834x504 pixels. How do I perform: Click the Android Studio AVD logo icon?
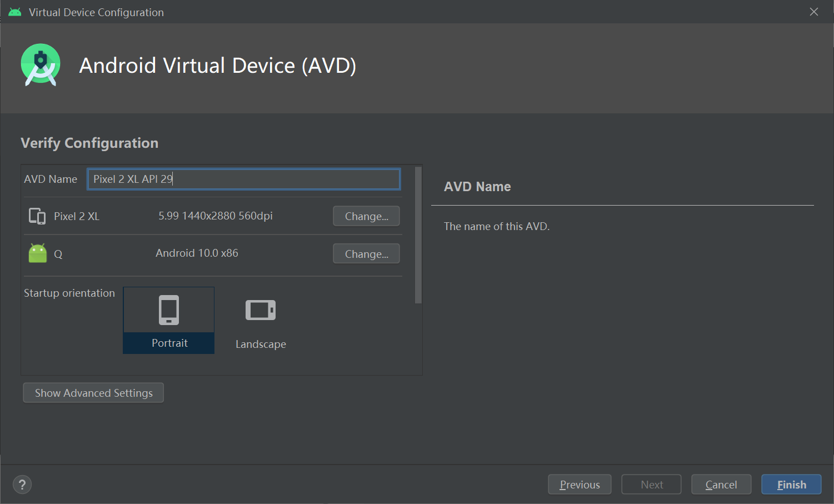click(41, 65)
